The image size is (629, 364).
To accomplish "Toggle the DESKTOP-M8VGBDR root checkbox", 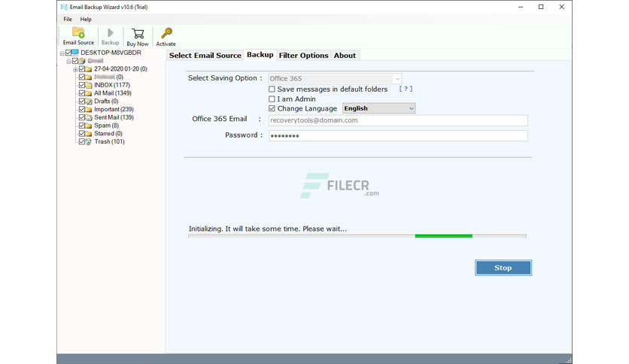I will (68, 53).
